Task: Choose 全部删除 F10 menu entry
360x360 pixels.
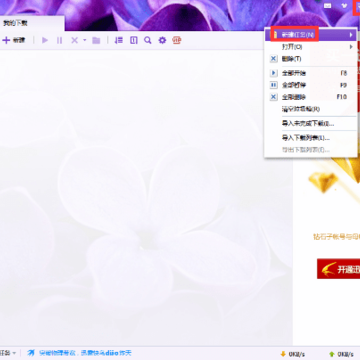Action: tap(311, 97)
